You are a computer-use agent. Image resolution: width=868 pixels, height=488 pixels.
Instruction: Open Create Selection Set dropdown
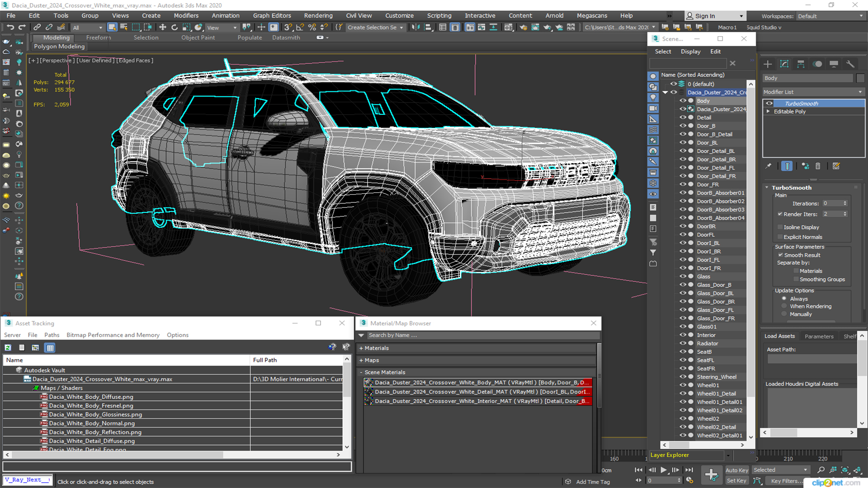(x=375, y=28)
